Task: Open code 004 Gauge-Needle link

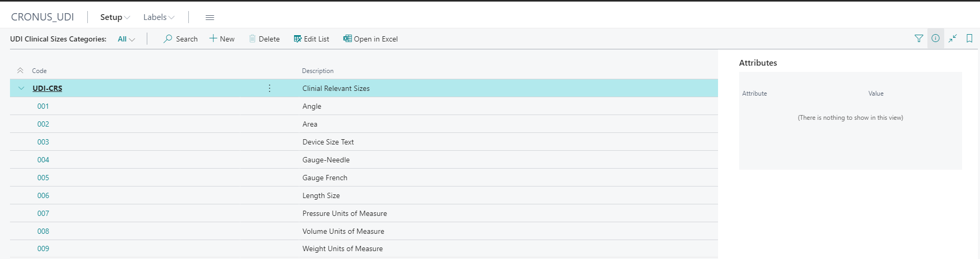Action: coord(43,160)
